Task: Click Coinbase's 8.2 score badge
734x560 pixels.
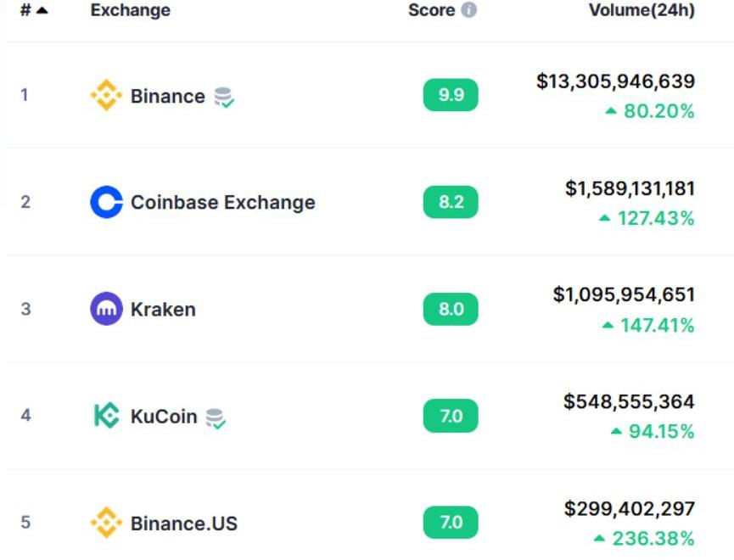Action: pos(451,202)
